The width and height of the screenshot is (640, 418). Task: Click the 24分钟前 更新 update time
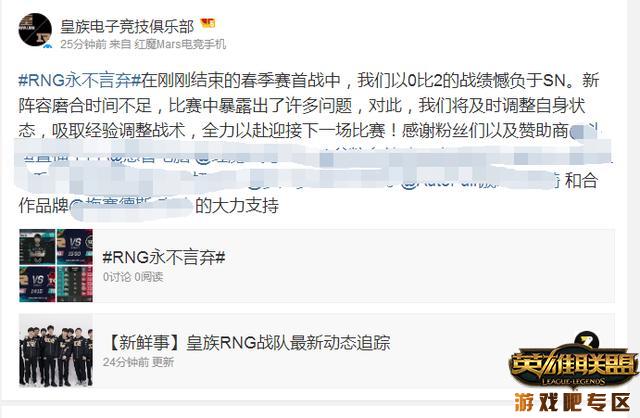(138, 362)
